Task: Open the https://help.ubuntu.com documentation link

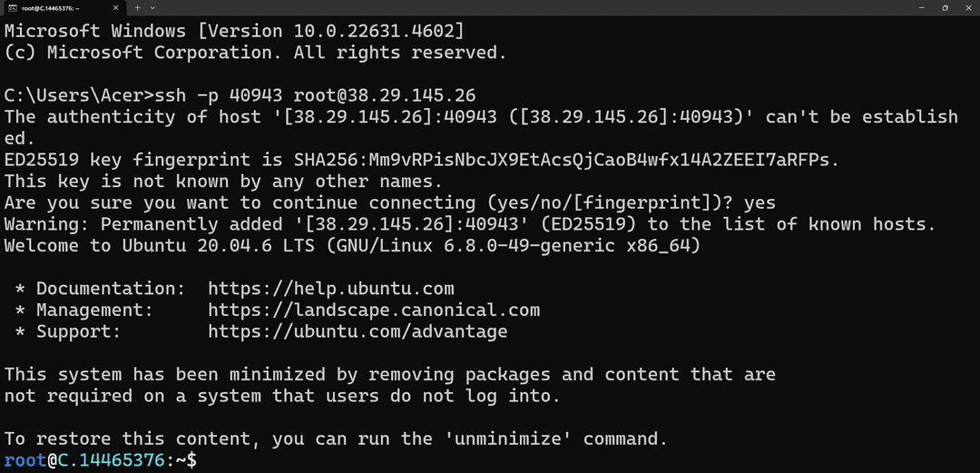Action: tap(331, 289)
